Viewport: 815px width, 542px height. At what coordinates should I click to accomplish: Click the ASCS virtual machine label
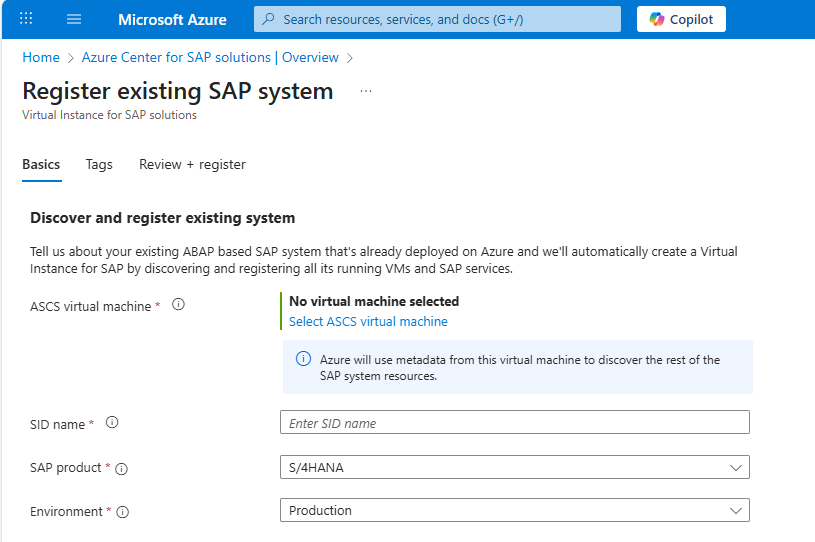(x=90, y=307)
